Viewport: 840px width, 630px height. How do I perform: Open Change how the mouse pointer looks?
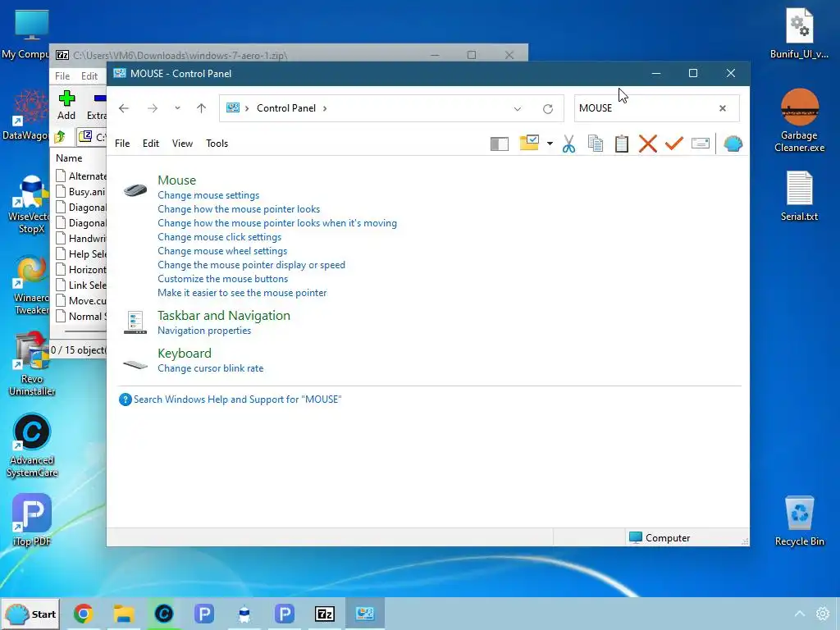point(239,209)
